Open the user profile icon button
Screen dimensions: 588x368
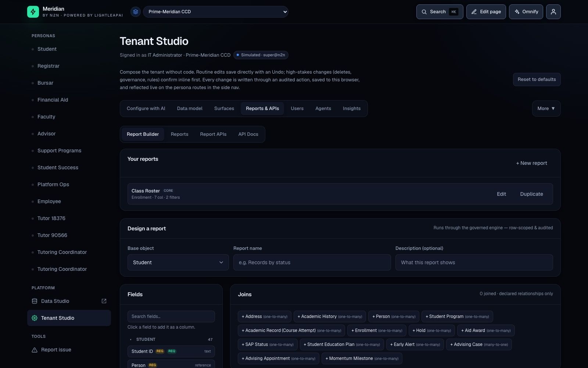click(x=553, y=12)
